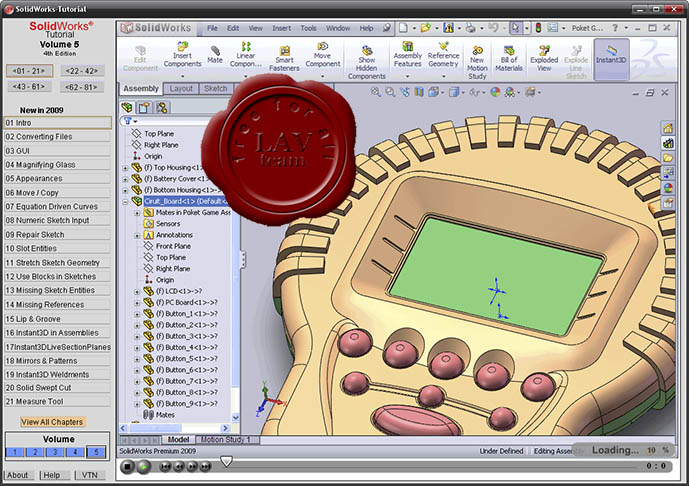Click Exploded View tool
The image size is (689, 486).
(x=544, y=58)
